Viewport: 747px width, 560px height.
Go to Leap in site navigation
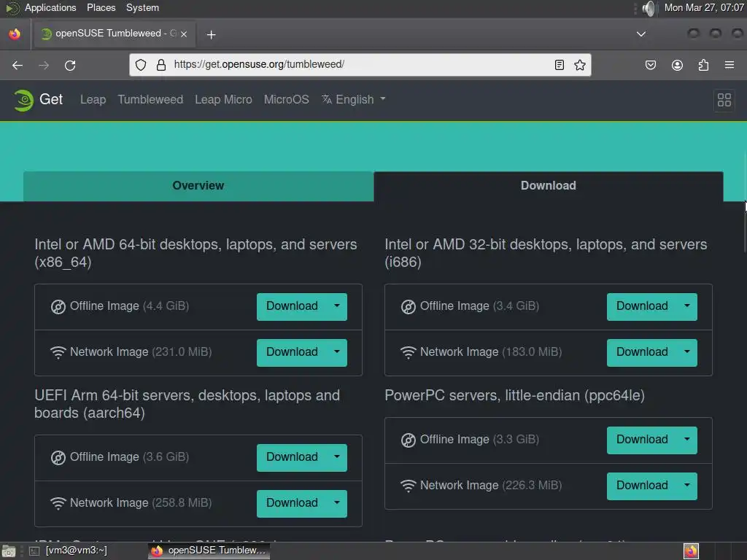pyautogui.click(x=93, y=99)
